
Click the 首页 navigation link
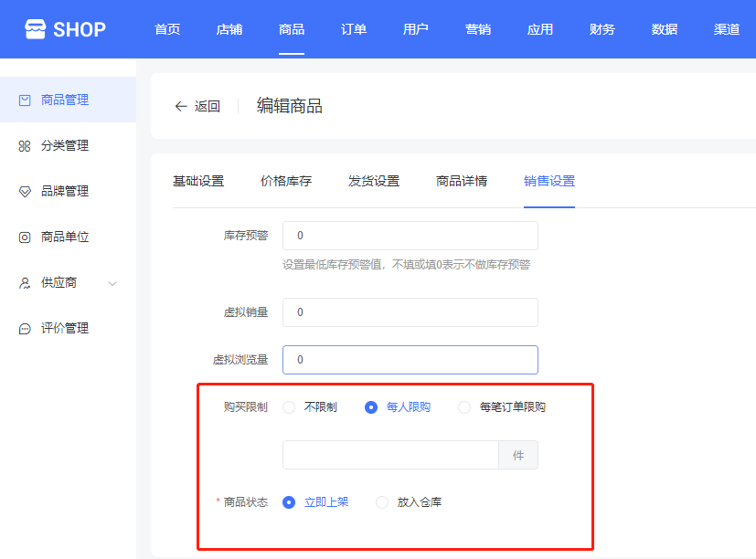tap(167, 29)
